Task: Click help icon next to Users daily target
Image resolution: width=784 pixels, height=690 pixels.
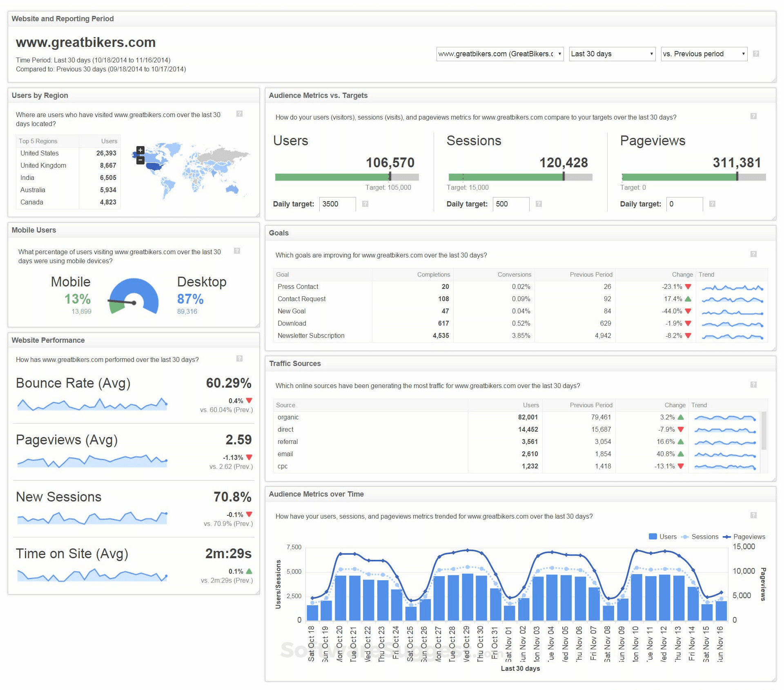Action: [x=365, y=204]
